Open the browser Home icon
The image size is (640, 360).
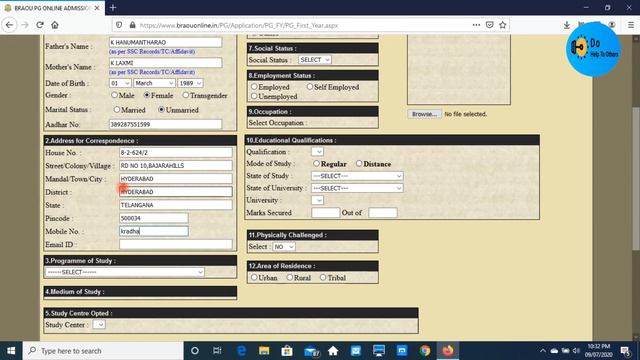click(55, 25)
